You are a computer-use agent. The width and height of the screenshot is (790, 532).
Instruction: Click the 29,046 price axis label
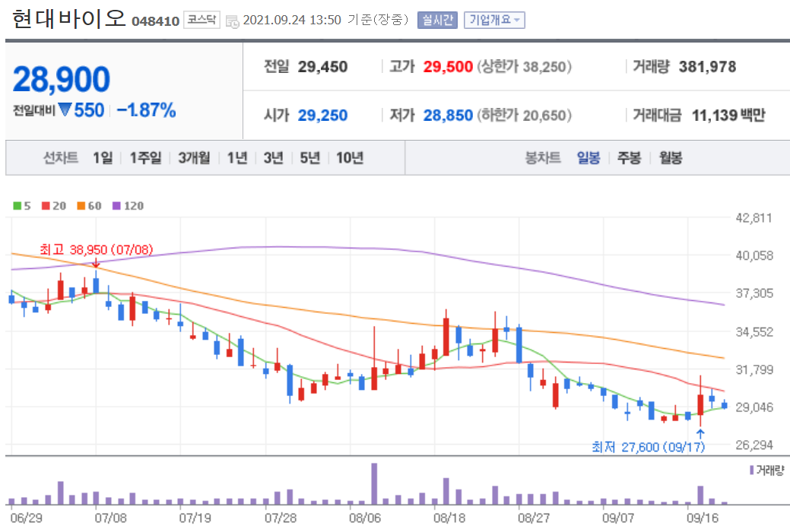coord(754,407)
